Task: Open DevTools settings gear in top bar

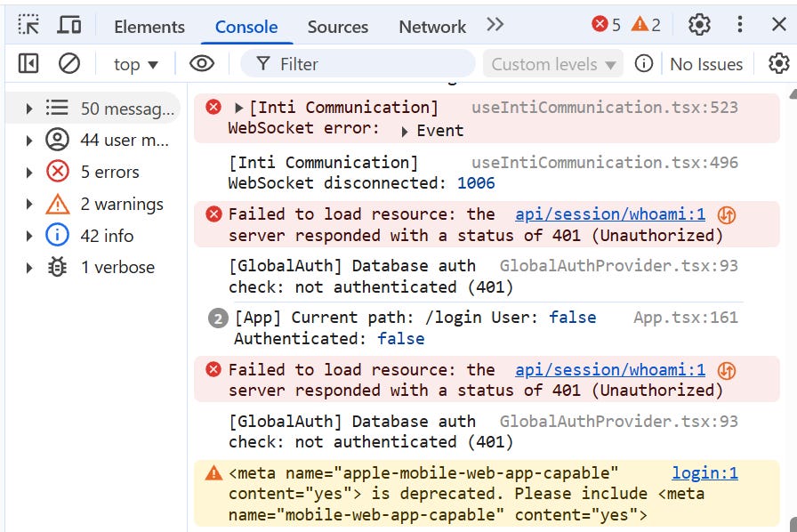Action: click(699, 24)
